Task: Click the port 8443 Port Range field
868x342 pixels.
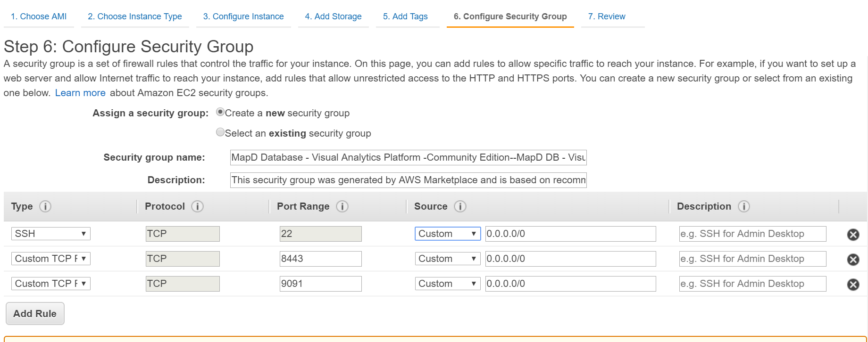Action: point(320,259)
